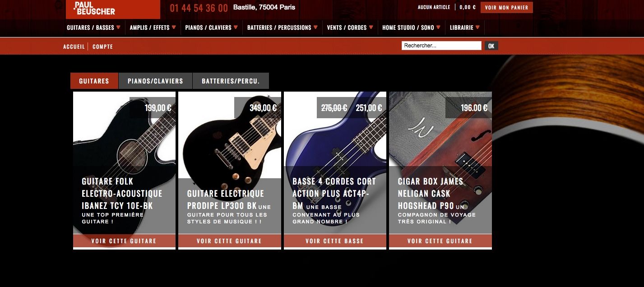Open the Cigar Box James Neligan thumbnail
This screenshot has width=644, height=287.
pos(440,135)
